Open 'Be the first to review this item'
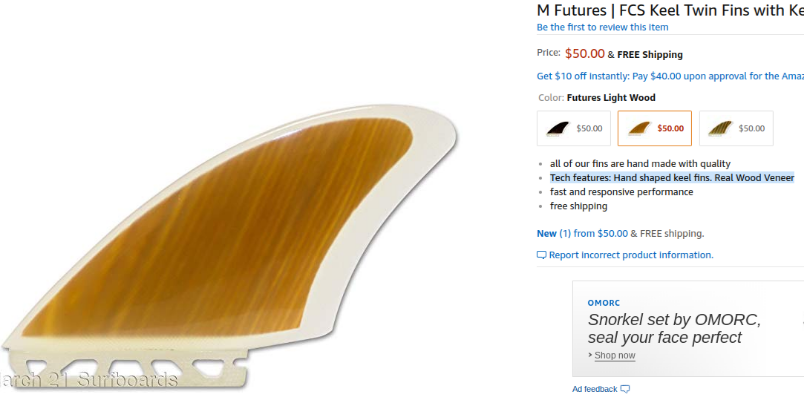Viewport: 804px width, 400px height. pyautogui.click(x=602, y=27)
